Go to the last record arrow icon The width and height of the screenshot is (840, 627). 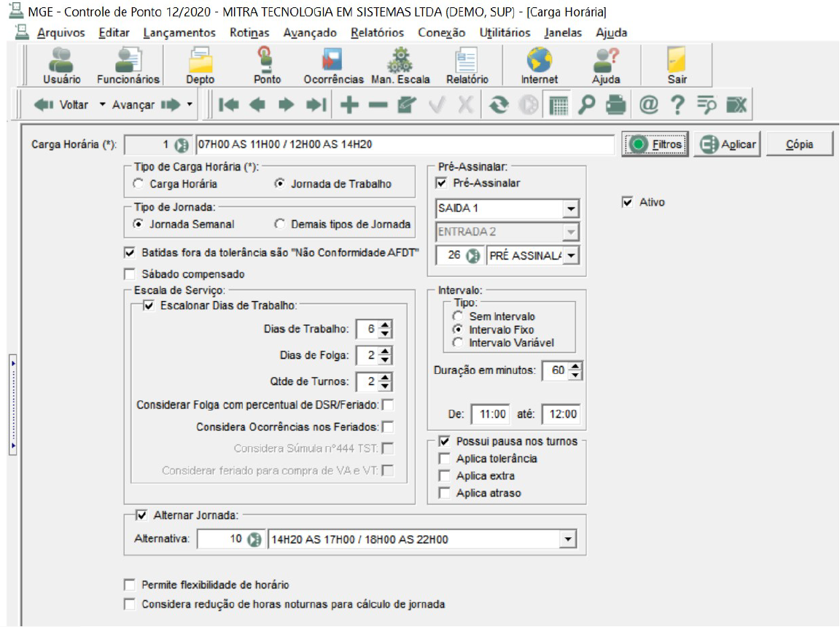click(316, 105)
